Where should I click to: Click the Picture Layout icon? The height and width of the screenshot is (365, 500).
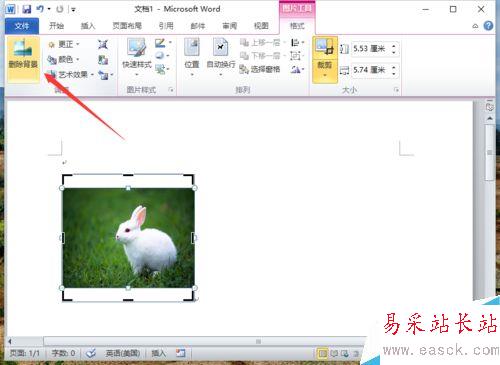[x=160, y=69]
